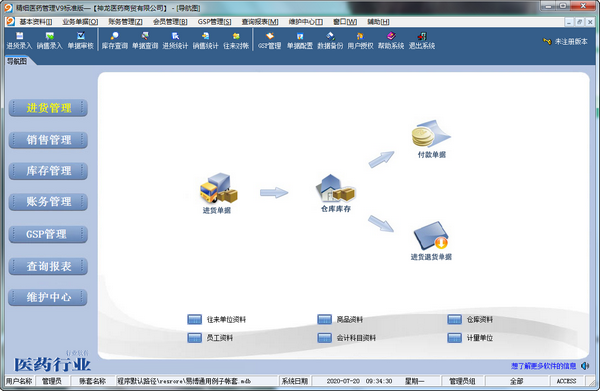Screen dimensions: 600x391
Task: Open the 会计科目资料 shortcut
Action: [347, 338]
